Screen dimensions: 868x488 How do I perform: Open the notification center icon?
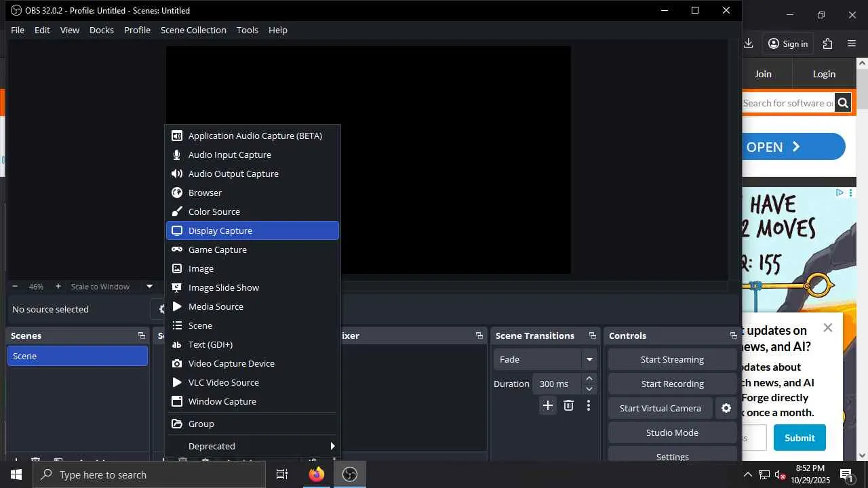(x=847, y=474)
